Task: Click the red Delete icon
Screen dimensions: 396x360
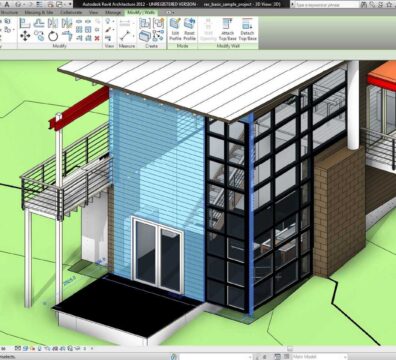Action: [x=97, y=38]
